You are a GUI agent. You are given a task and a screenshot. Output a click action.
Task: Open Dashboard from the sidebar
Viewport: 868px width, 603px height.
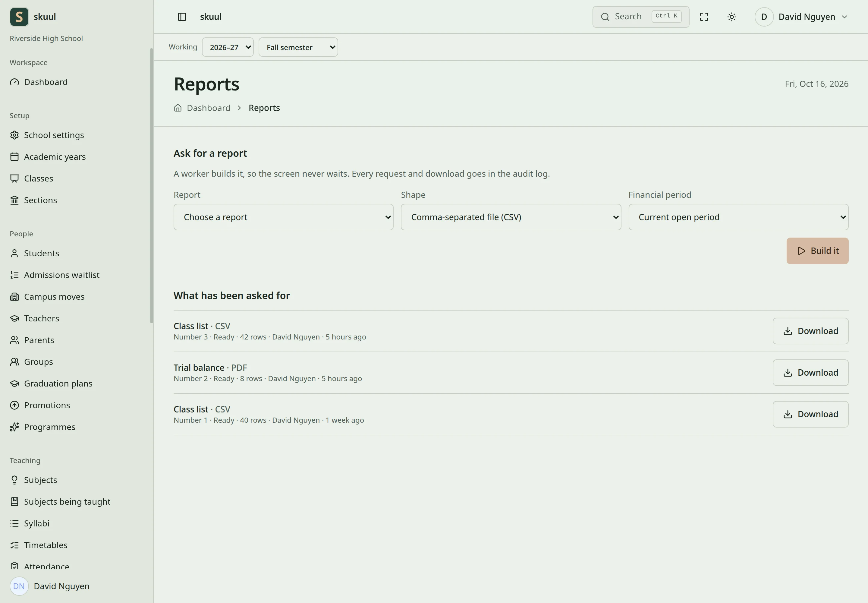(46, 82)
